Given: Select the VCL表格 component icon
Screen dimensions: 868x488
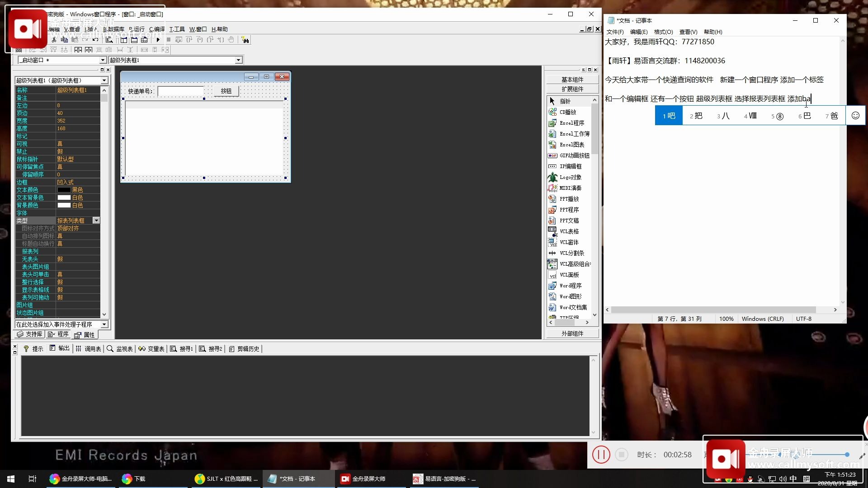Looking at the screenshot, I should coord(552,231).
